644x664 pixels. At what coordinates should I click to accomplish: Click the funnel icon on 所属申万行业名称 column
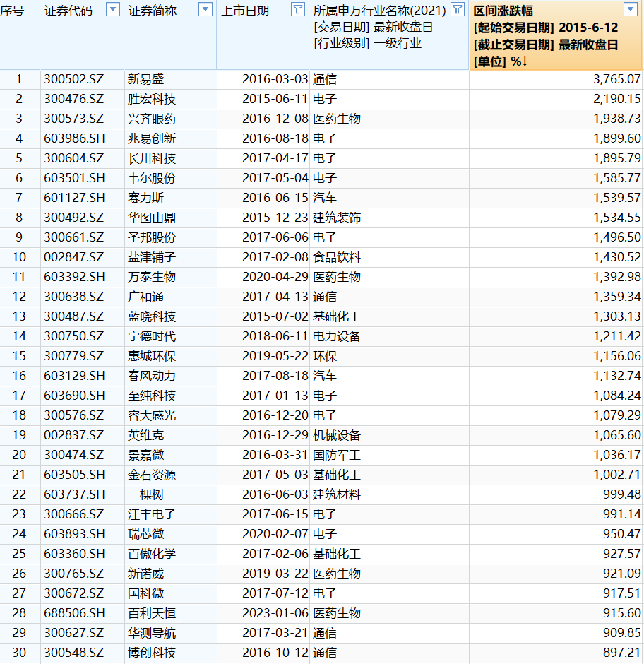coord(458,9)
